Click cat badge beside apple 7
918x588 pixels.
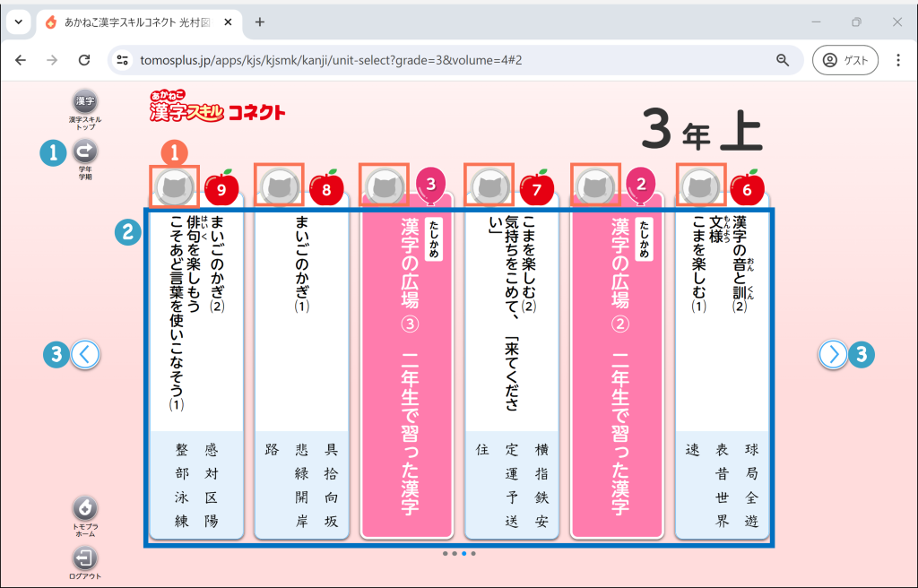click(x=489, y=186)
